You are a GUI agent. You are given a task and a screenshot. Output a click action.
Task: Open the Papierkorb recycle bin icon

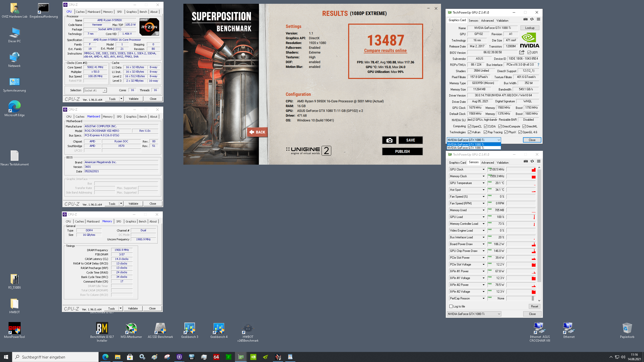tap(627, 331)
